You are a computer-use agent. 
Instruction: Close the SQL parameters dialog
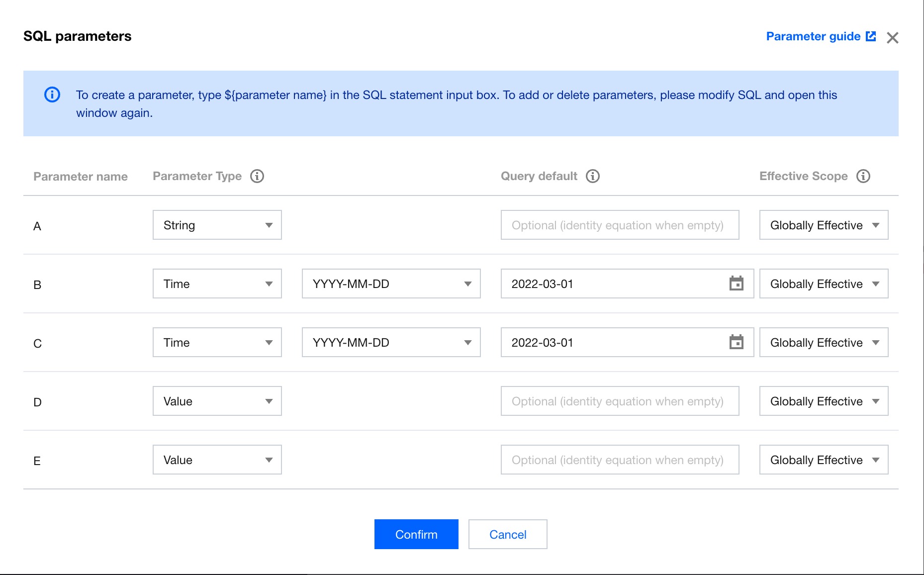click(893, 38)
